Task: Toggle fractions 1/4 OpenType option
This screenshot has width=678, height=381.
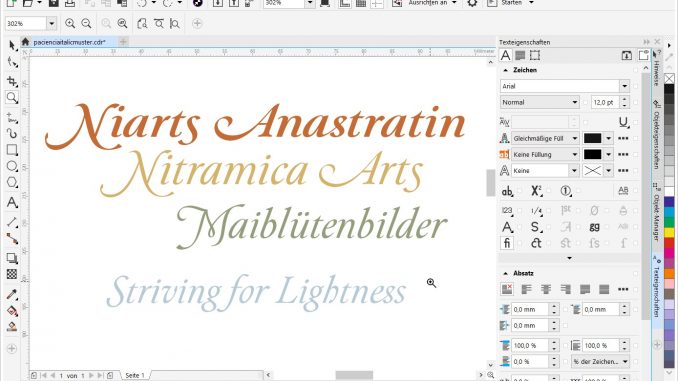Action: (x=536, y=211)
